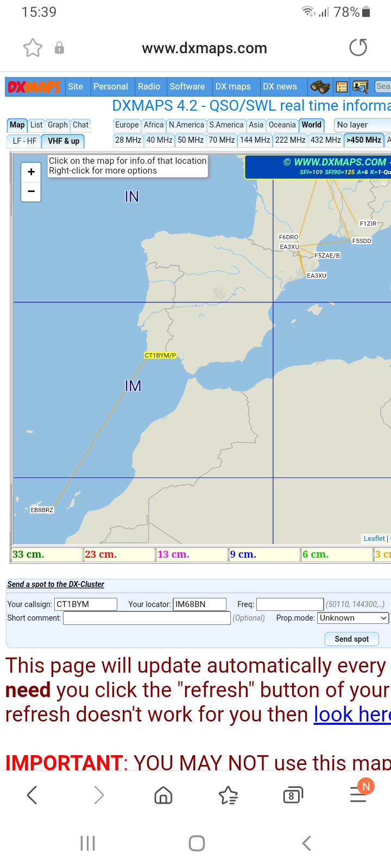This screenshot has height=868, width=391.
Task: Reload the page with the refresh icon
Action: click(x=358, y=47)
